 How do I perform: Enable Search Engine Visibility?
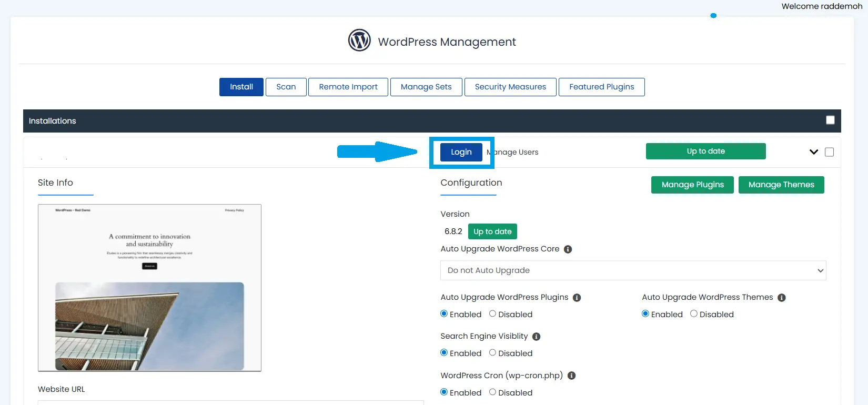pos(444,353)
